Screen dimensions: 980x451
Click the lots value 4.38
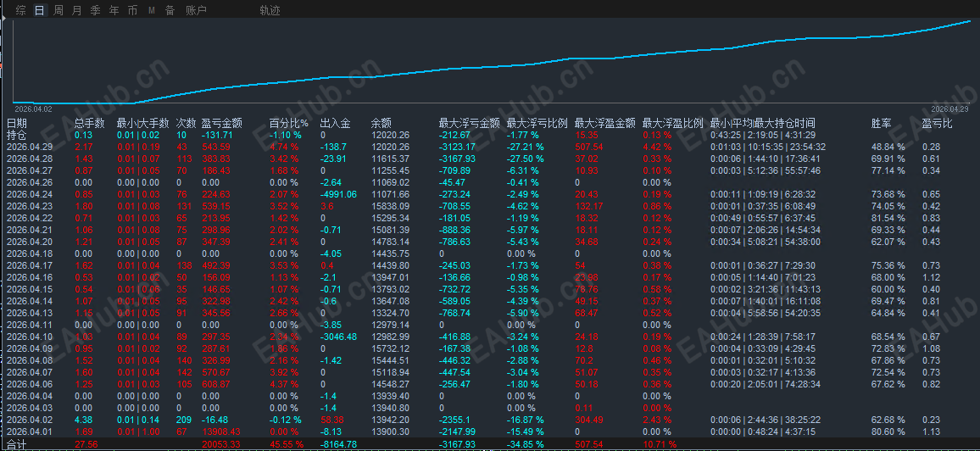[83, 420]
